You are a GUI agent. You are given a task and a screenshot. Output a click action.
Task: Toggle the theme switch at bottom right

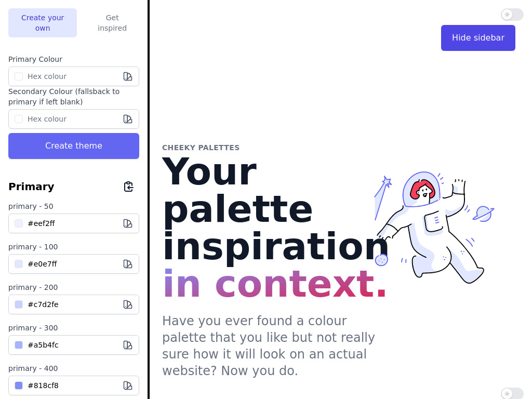pos(512,394)
